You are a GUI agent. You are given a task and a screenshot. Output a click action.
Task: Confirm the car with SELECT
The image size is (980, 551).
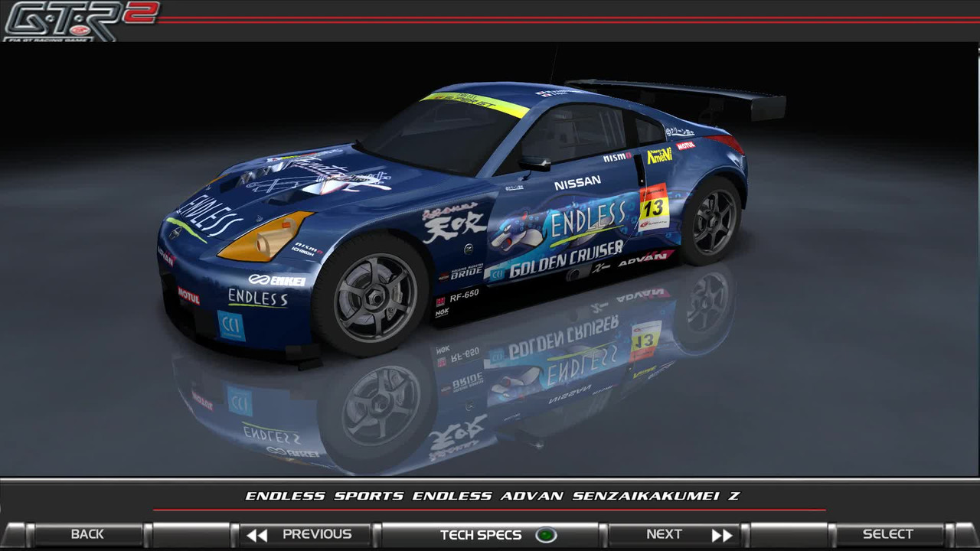888,534
